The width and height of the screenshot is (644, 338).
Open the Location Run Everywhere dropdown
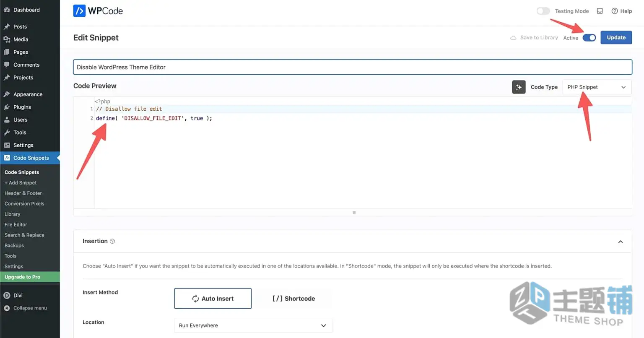(x=253, y=325)
